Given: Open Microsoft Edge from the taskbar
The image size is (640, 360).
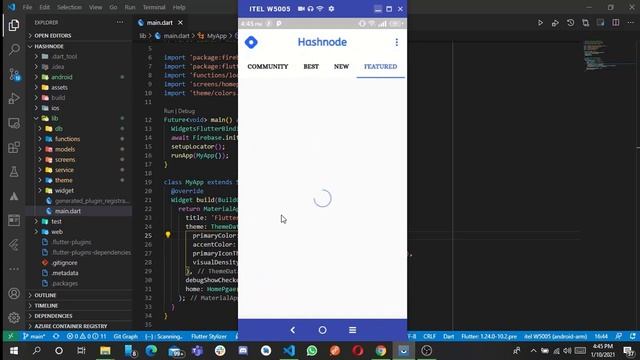Looking at the screenshot, I should pyautogui.click(x=151, y=351).
